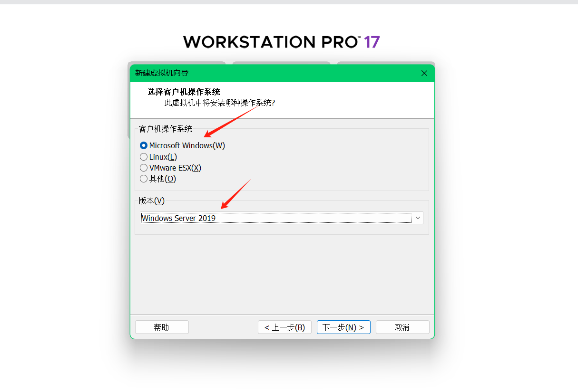
Task: Click the 版本(V) label
Action: coord(152,201)
